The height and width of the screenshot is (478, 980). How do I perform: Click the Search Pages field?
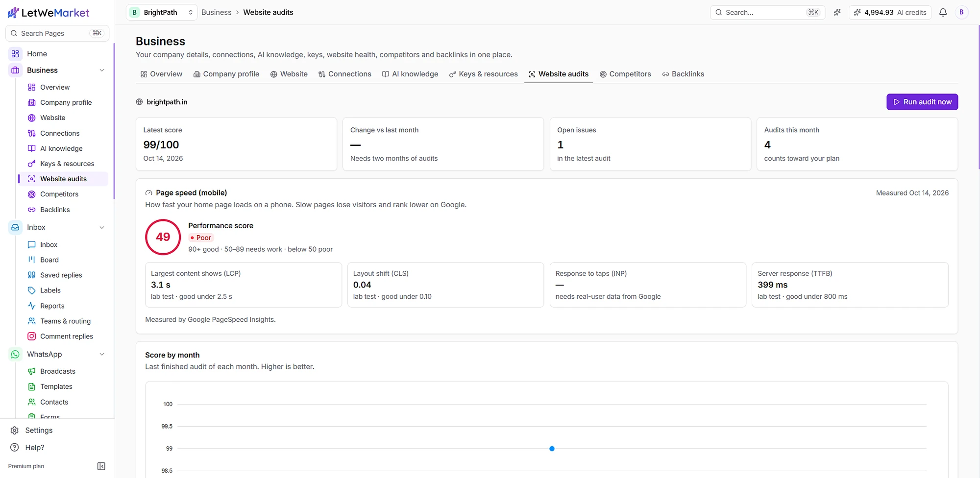[57, 33]
